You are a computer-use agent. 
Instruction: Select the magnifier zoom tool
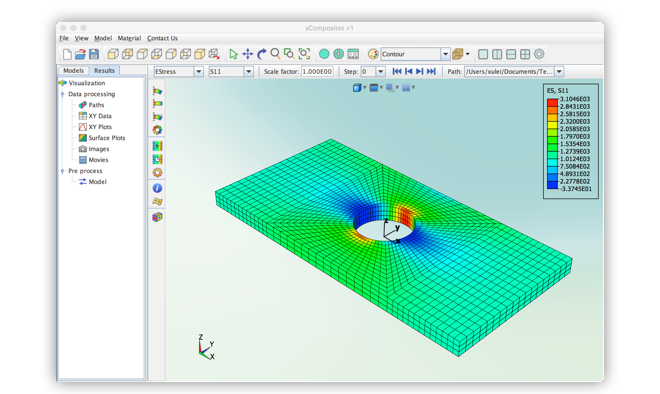click(275, 53)
